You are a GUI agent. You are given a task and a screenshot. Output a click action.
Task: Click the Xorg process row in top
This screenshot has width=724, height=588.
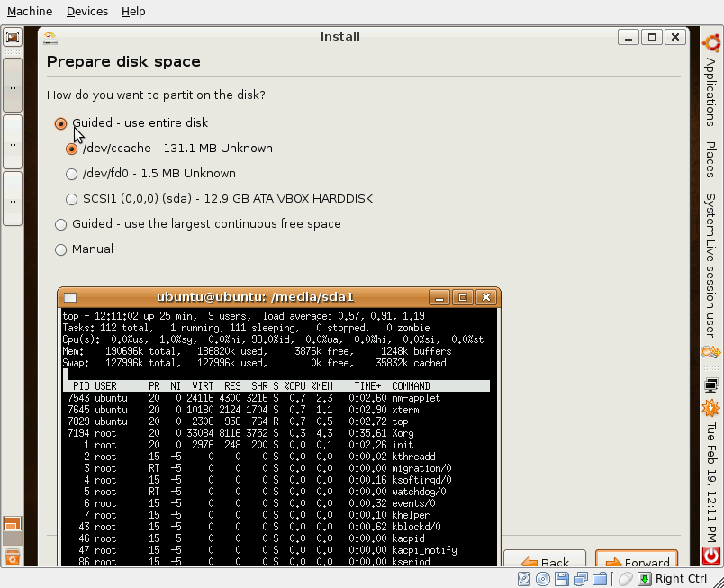point(276,433)
